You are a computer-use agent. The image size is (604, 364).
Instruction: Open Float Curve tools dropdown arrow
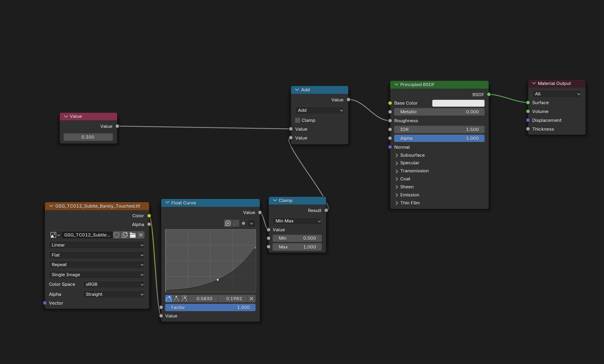tap(251, 223)
